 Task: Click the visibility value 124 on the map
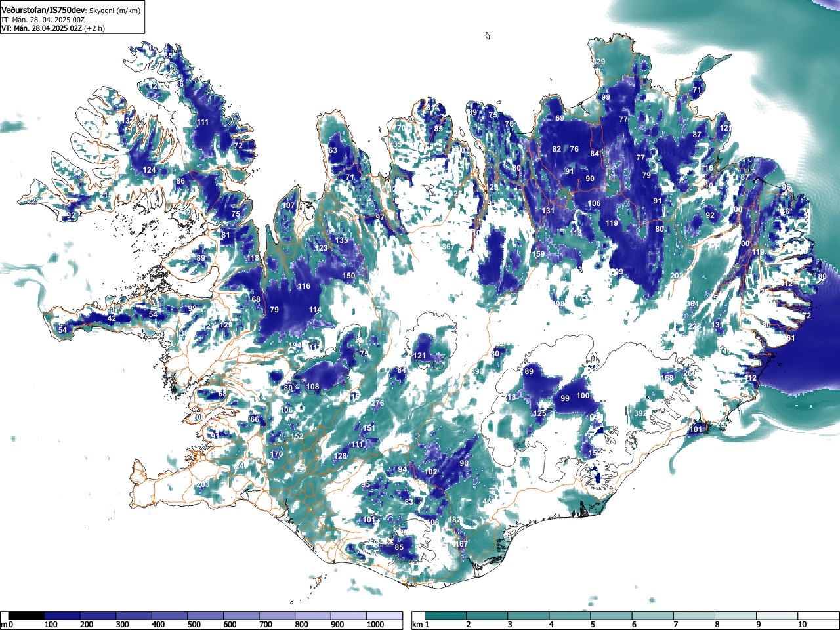[x=150, y=171]
